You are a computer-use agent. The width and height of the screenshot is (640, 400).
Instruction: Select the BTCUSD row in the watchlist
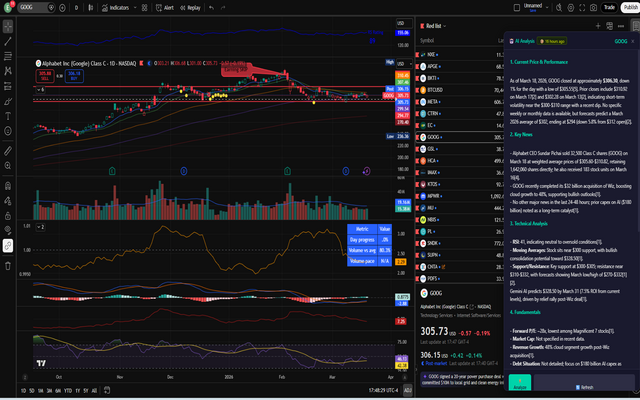pos(460,90)
